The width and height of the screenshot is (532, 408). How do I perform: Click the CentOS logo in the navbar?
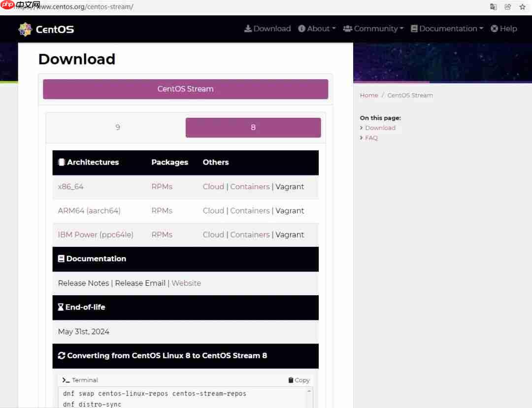[x=25, y=29]
